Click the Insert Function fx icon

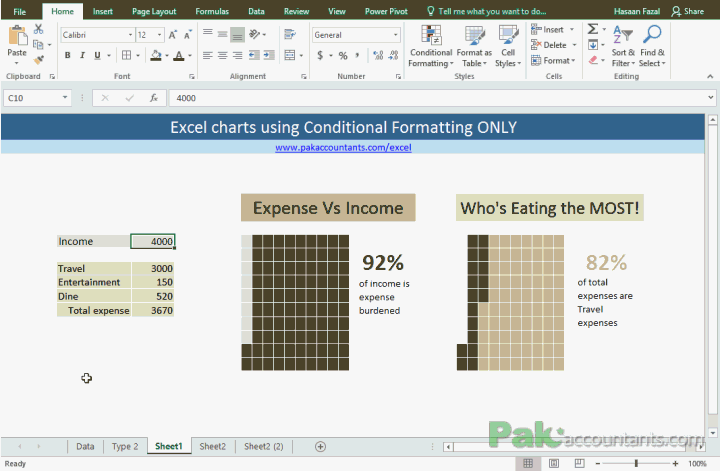tap(154, 98)
